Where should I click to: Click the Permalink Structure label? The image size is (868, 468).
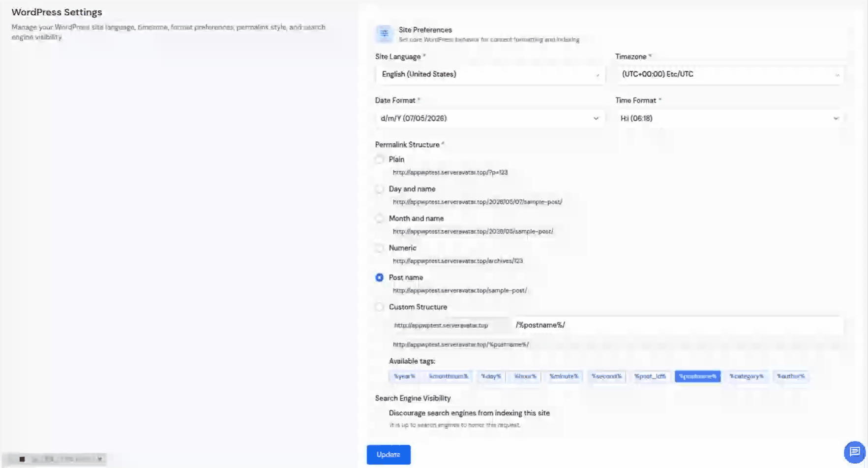pos(407,145)
